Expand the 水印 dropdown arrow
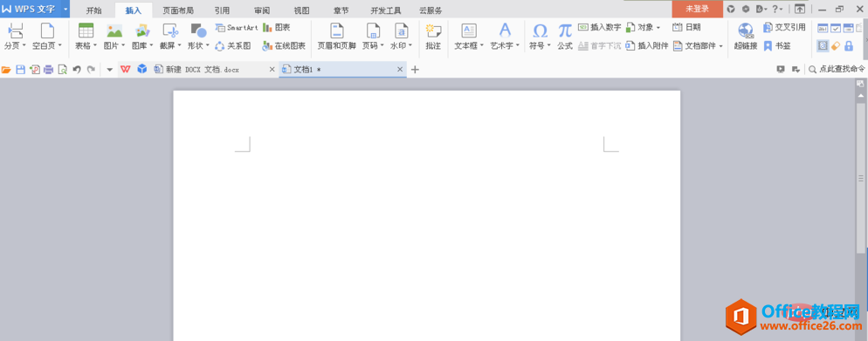 410,46
